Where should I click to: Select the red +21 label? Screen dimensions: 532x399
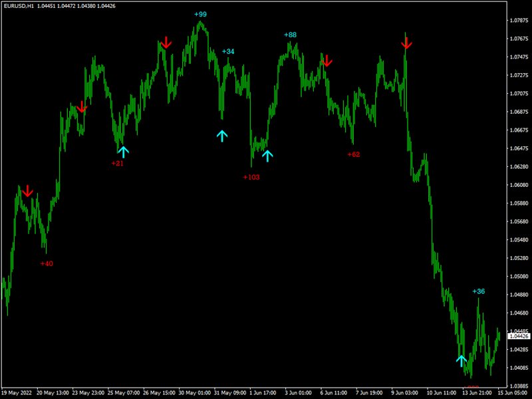pos(118,163)
